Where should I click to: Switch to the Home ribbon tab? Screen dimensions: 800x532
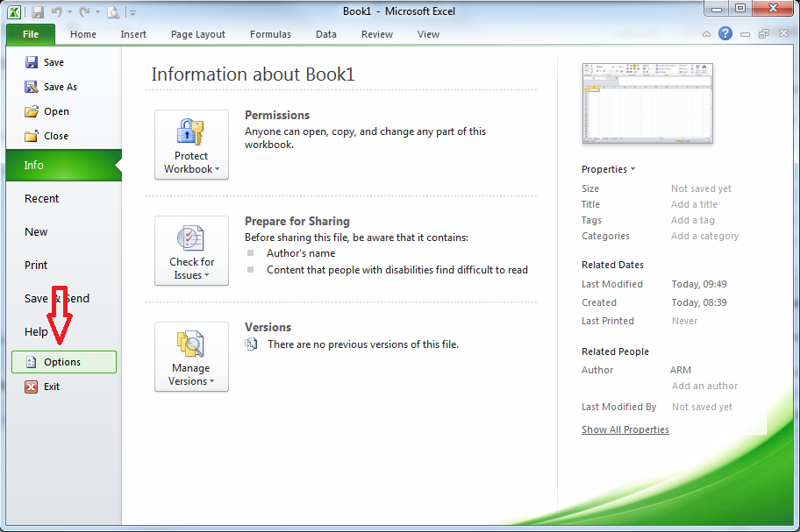(x=83, y=34)
